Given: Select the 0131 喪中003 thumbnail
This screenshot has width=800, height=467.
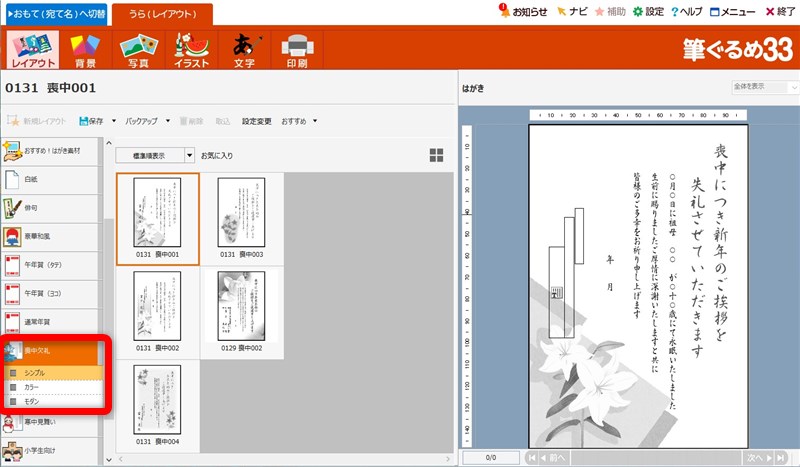Looking at the screenshot, I should (241, 218).
